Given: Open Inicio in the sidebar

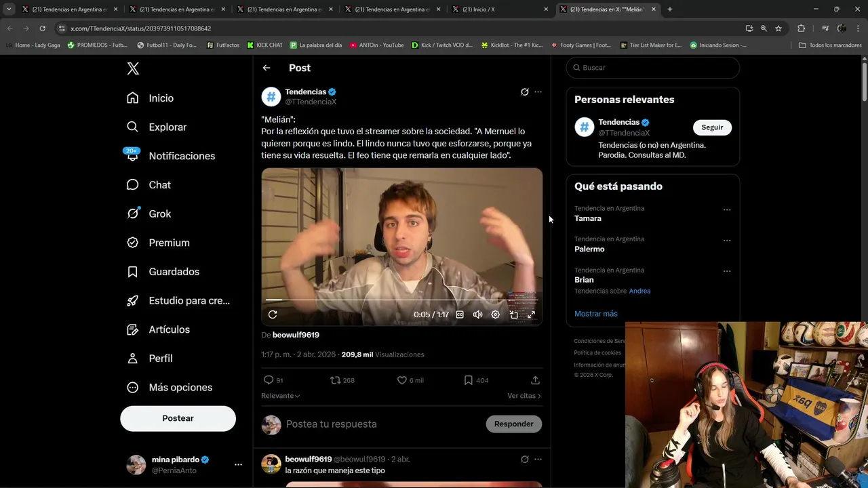Looking at the screenshot, I should click(150, 98).
